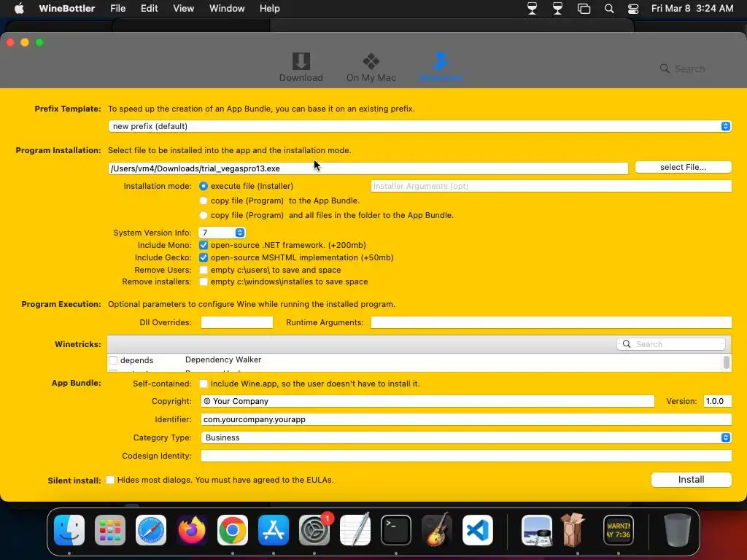The height and width of the screenshot is (560, 747).
Task: Select the Advanced toolbar section
Action: (441, 67)
